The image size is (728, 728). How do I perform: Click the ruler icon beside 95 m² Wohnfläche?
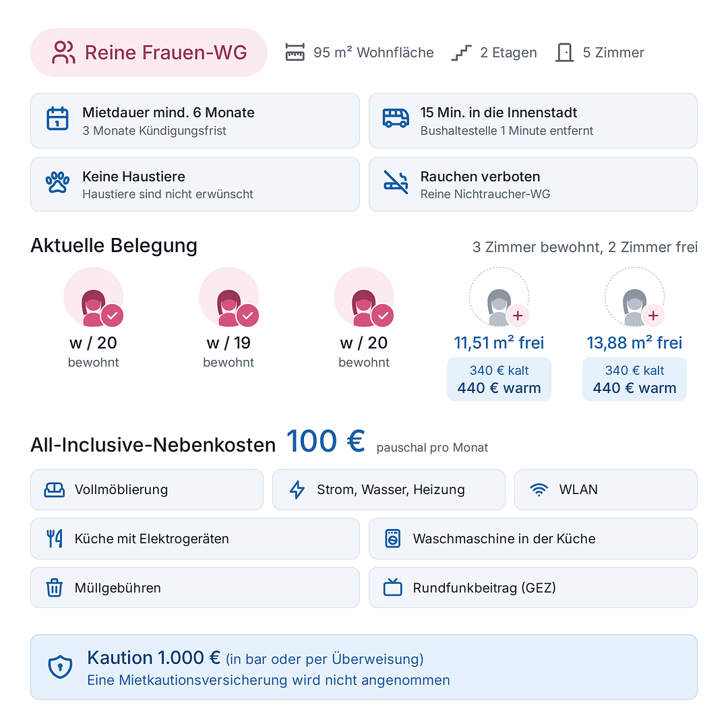point(295,53)
